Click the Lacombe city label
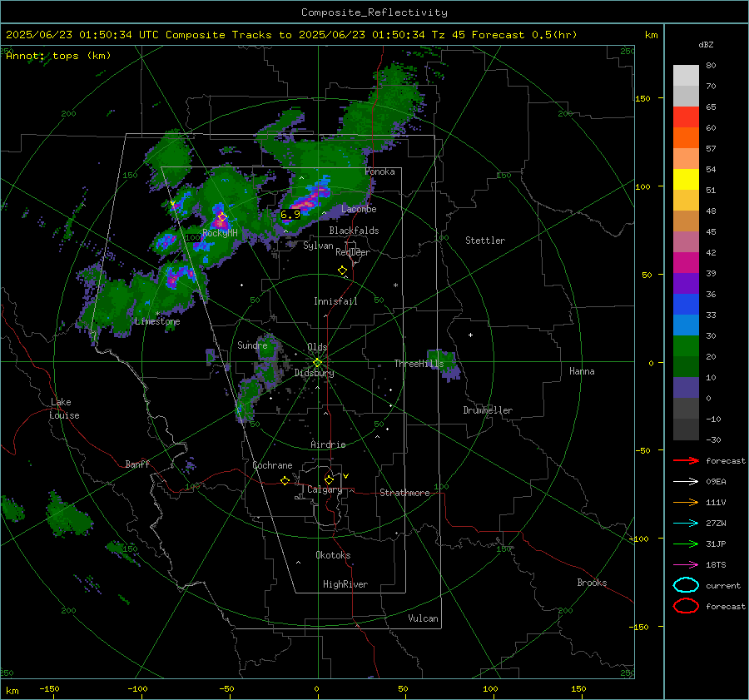The width and height of the screenshot is (749, 700). pyautogui.click(x=359, y=209)
